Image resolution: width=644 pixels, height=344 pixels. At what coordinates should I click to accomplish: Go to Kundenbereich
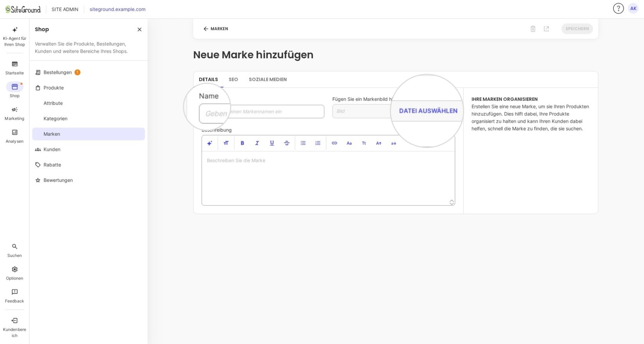click(14, 327)
